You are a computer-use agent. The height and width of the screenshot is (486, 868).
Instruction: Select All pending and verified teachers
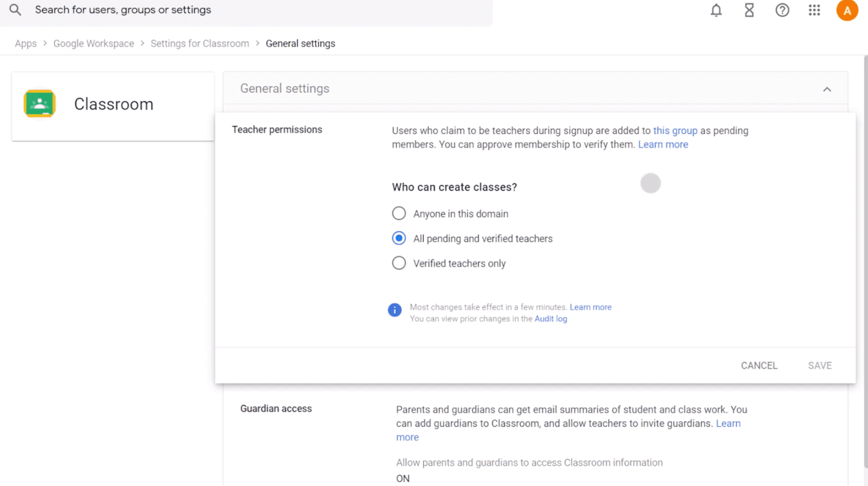point(399,238)
